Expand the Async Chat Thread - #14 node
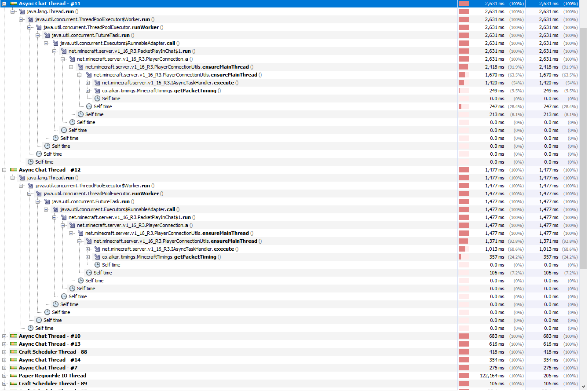The height and width of the screenshot is (391, 588). pos(4,360)
